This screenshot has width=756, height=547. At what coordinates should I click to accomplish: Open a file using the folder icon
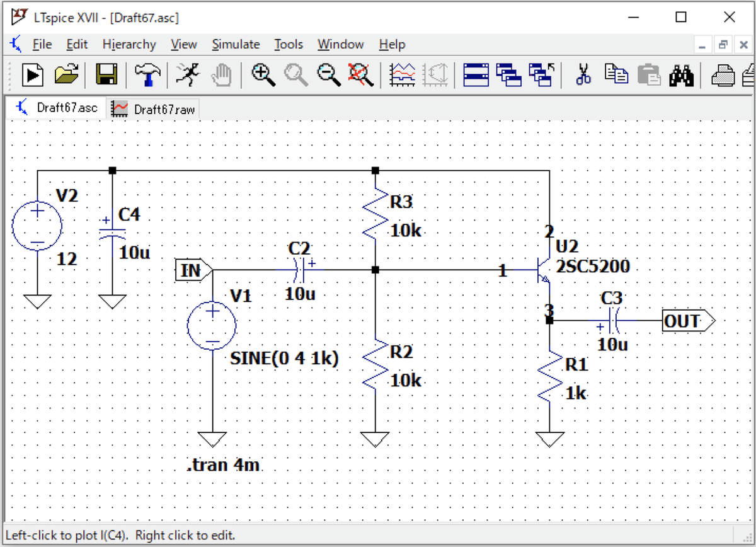66,75
